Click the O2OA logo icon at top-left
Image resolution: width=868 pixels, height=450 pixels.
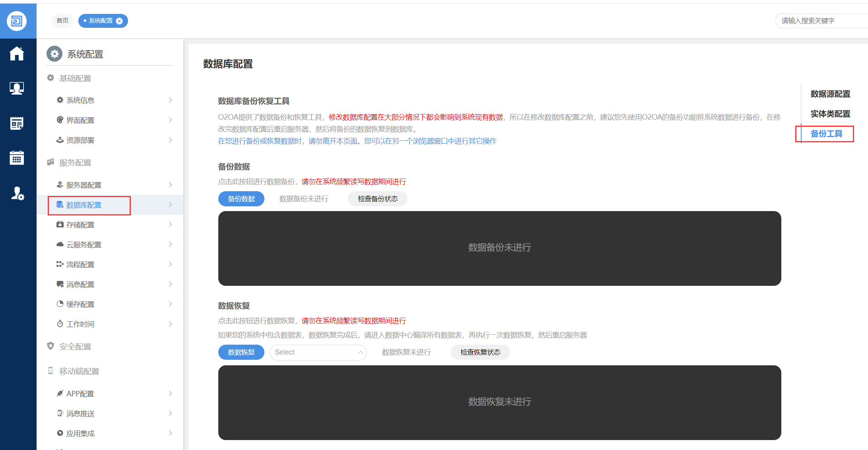click(17, 21)
